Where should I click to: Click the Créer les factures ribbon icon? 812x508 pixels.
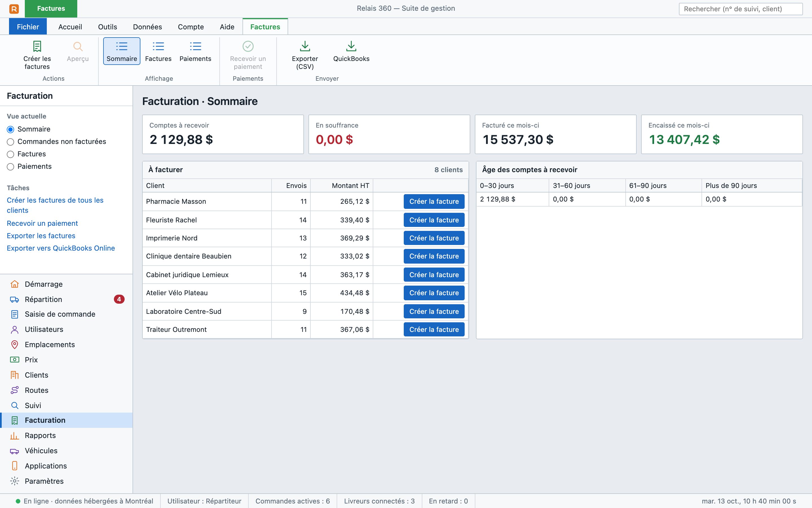click(37, 46)
